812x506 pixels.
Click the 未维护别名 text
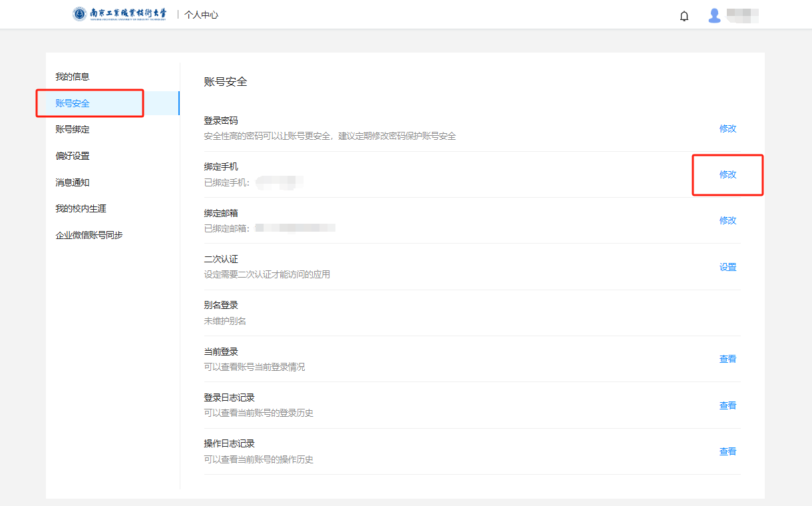(x=225, y=321)
